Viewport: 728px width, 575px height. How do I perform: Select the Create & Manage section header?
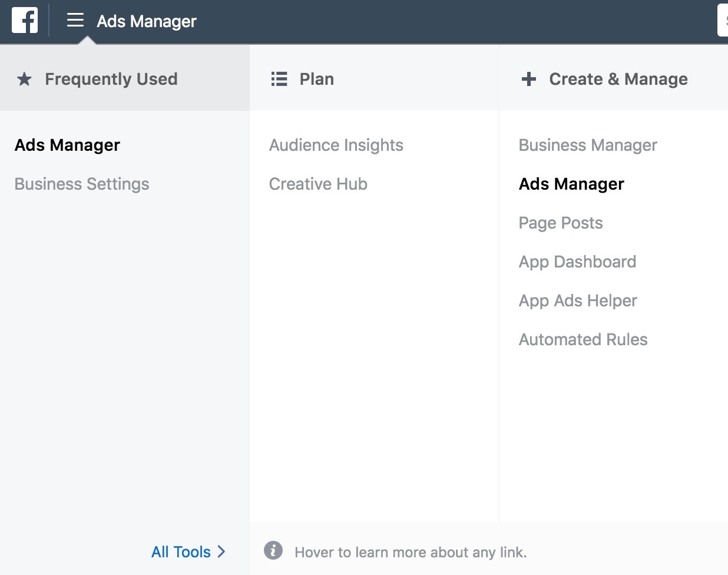pos(614,78)
